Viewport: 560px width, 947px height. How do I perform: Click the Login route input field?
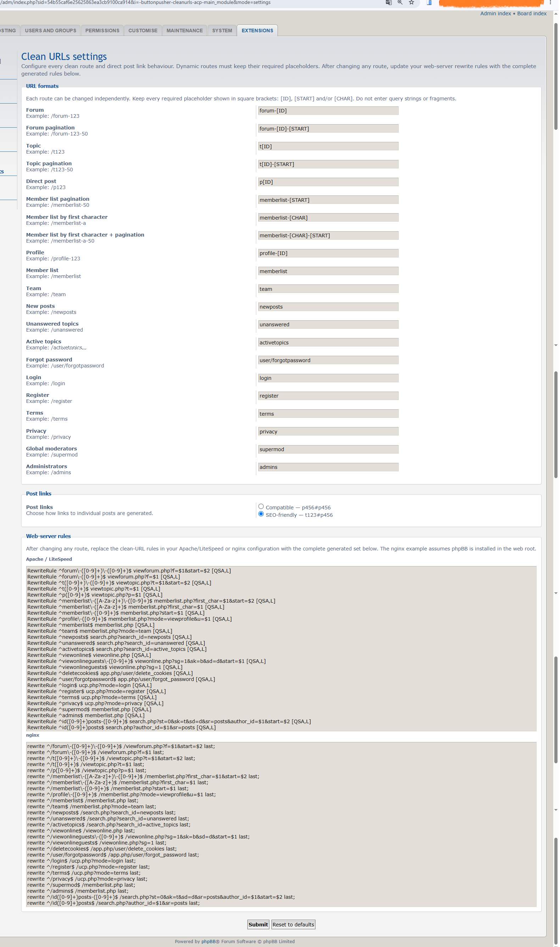click(328, 378)
